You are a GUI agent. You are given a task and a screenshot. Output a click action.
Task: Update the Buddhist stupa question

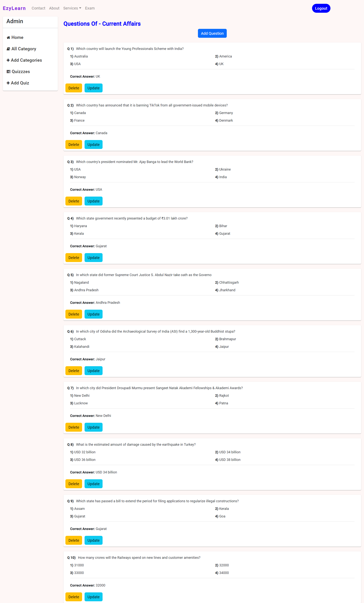(93, 371)
